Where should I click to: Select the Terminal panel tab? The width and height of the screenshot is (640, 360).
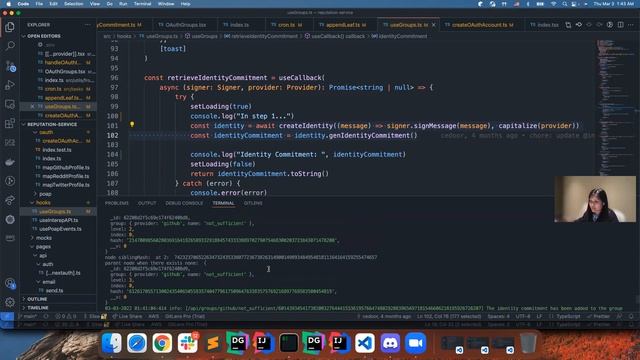pos(223,203)
